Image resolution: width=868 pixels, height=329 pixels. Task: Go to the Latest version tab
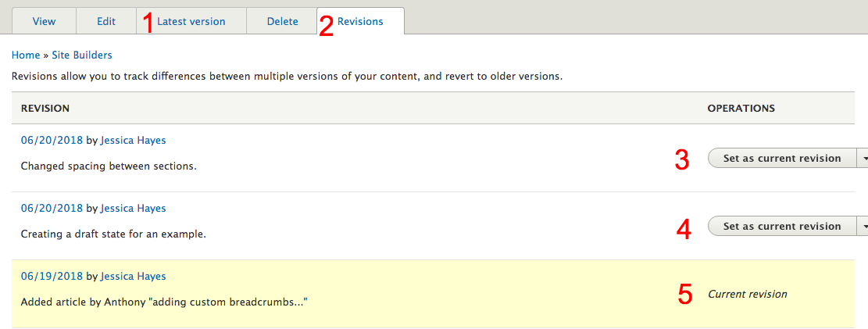tap(191, 21)
